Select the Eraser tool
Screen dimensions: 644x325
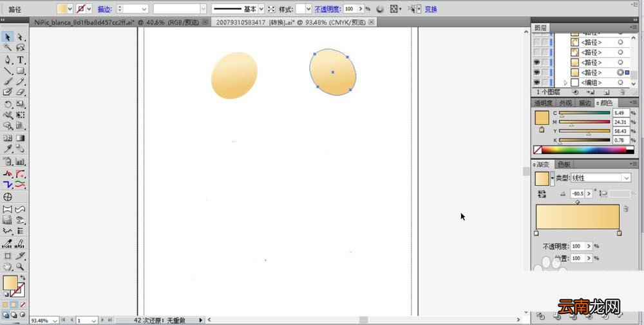[20, 92]
